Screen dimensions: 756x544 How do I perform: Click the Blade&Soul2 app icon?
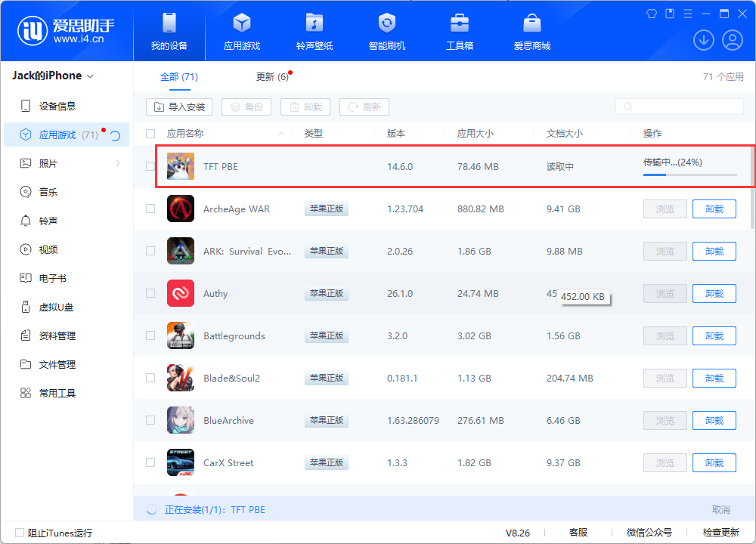tap(181, 379)
